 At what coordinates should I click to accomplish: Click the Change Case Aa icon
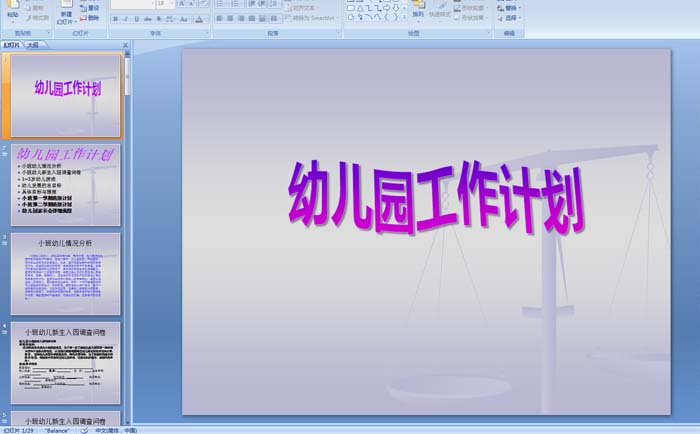point(184,19)
